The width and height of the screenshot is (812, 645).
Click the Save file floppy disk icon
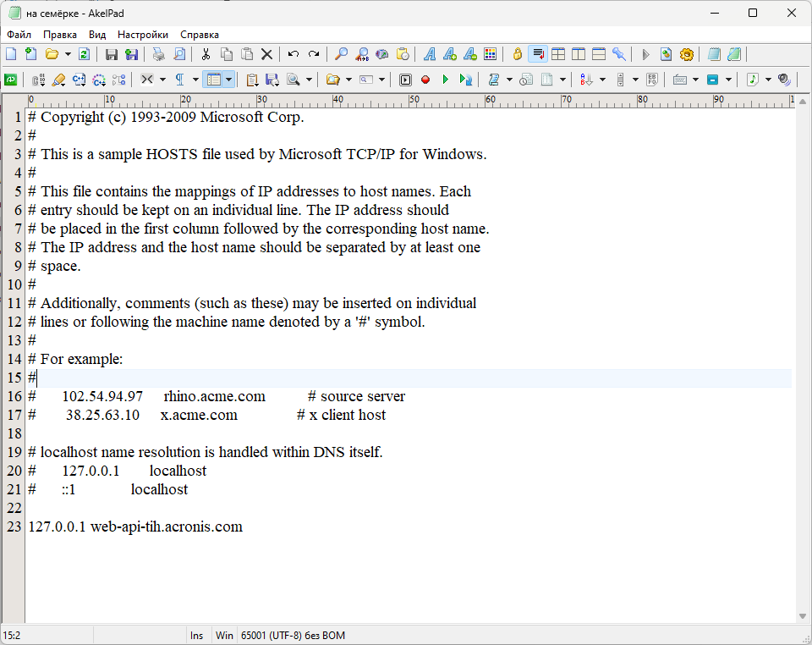tap(112, 54)
